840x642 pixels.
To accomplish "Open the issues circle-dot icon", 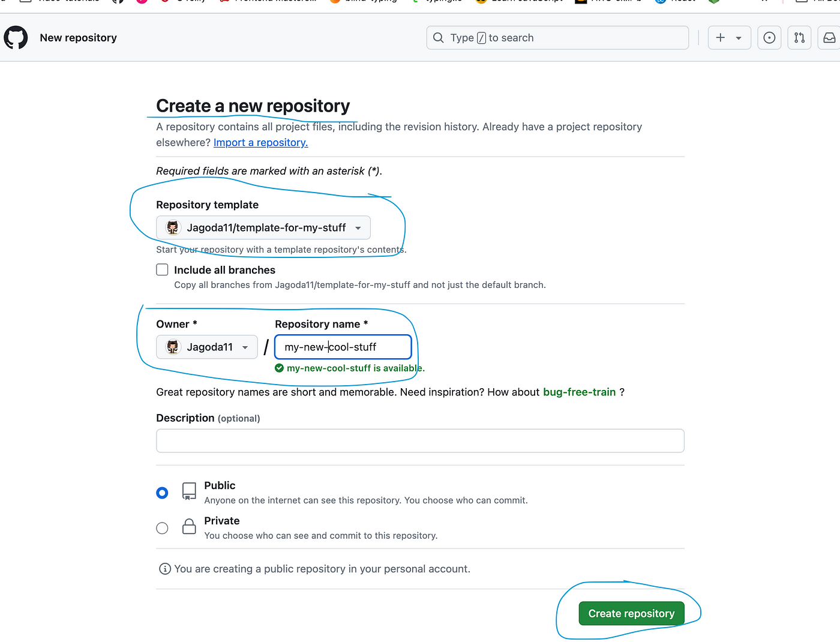I will pos(769,38).
